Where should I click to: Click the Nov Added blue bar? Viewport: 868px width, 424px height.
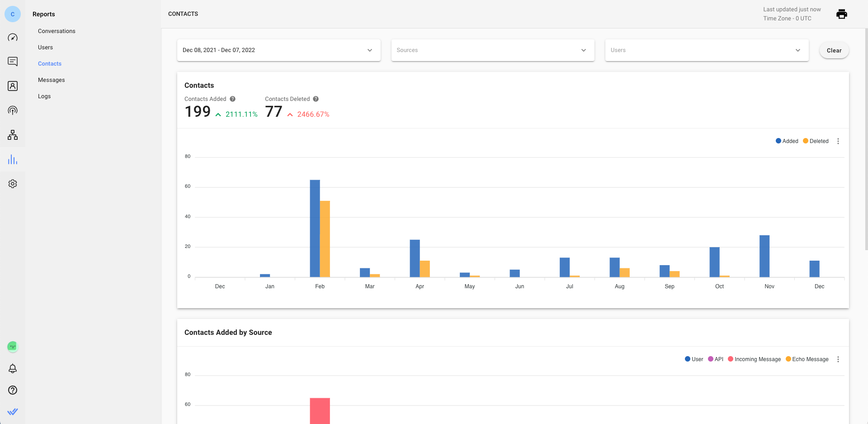click(764, 256)
